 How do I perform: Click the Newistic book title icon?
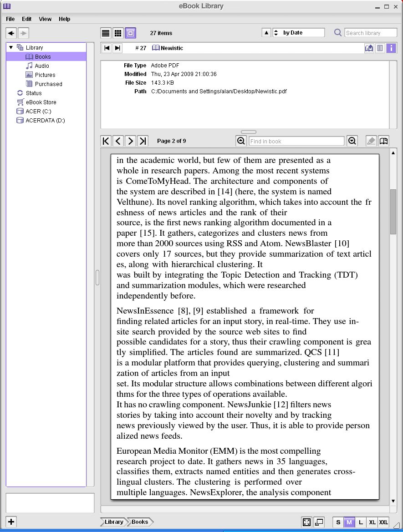tap(155, 48)
